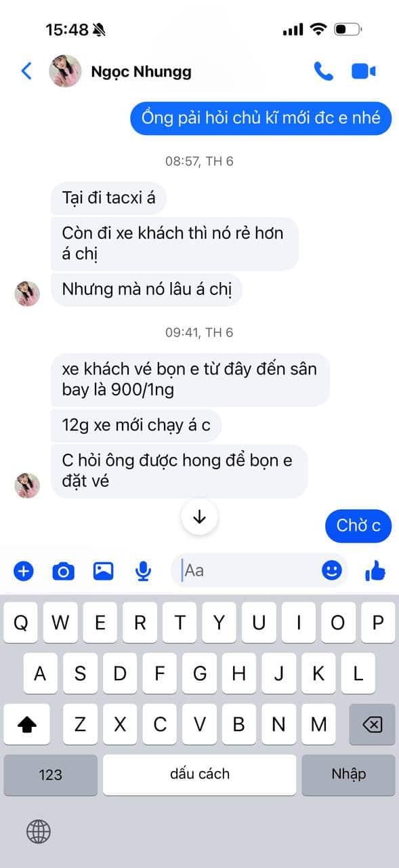This screenshot has width=399, height=868.
Task: Tap the backspace delete key
Action: coord(372,724)
